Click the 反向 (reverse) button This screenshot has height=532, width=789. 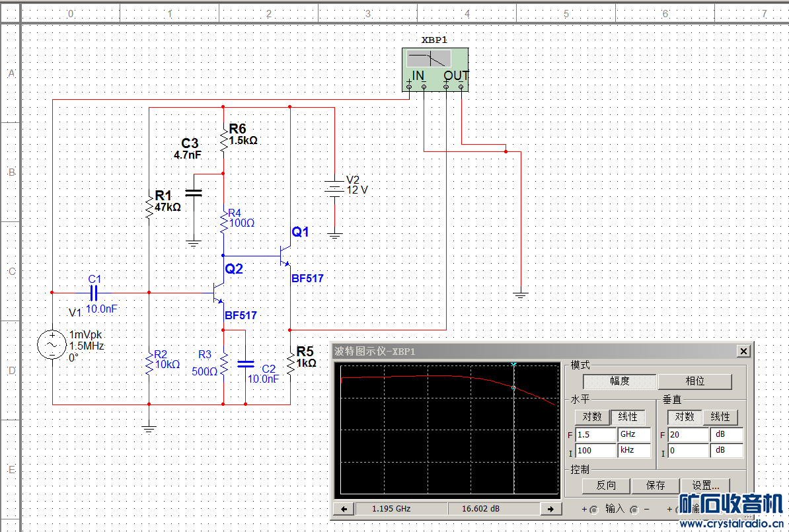(x=606, y=486)
